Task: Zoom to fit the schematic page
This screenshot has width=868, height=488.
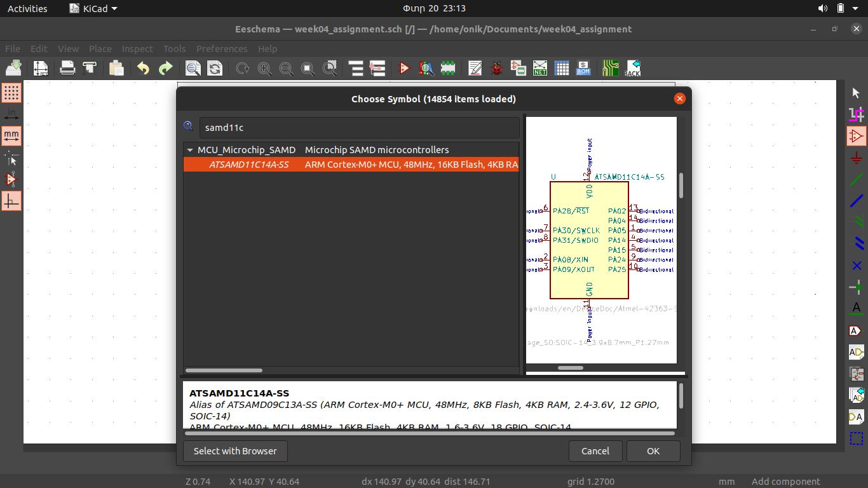Action: pyautogui.click(x=308, y=68)
